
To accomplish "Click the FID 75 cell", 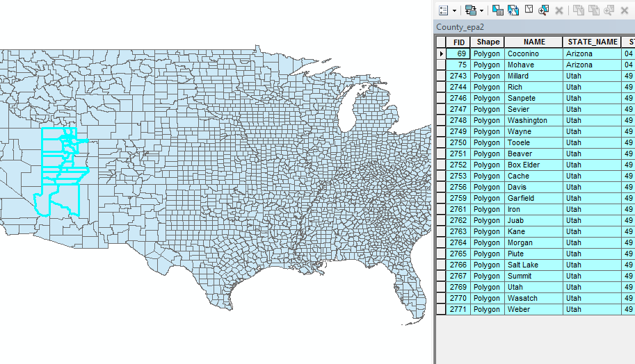I will pos(458,65).
